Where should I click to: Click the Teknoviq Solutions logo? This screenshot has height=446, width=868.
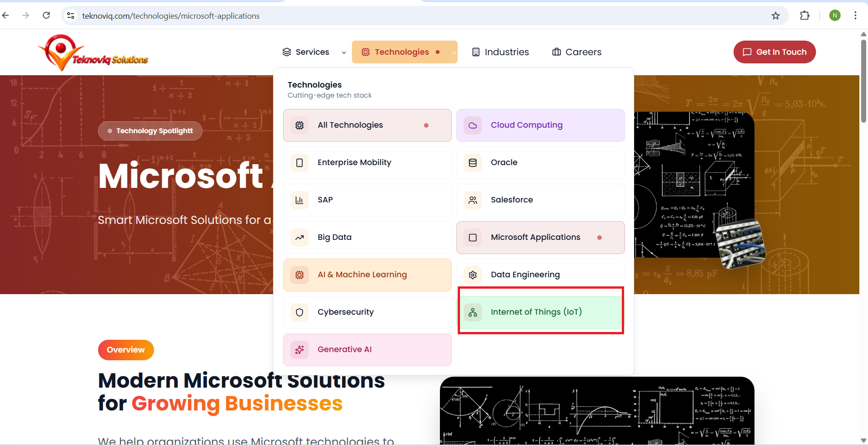tap(93, 53)
